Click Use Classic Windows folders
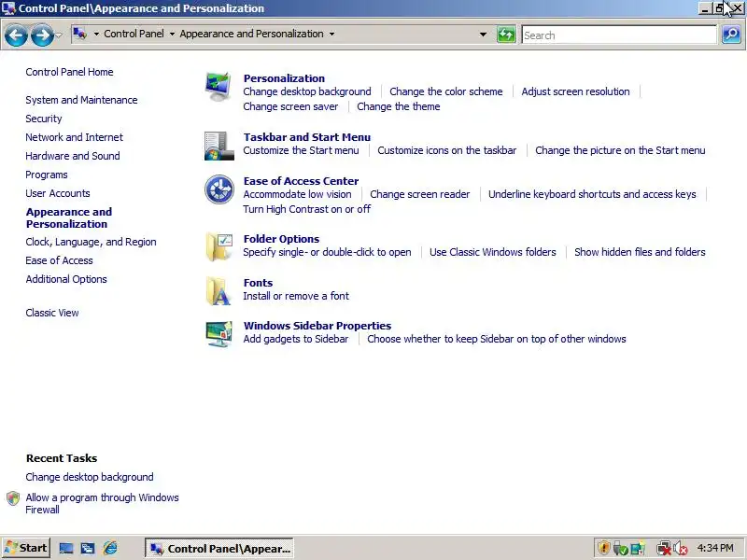This screenshot has width=747, height=560. (x=493, y=252)
